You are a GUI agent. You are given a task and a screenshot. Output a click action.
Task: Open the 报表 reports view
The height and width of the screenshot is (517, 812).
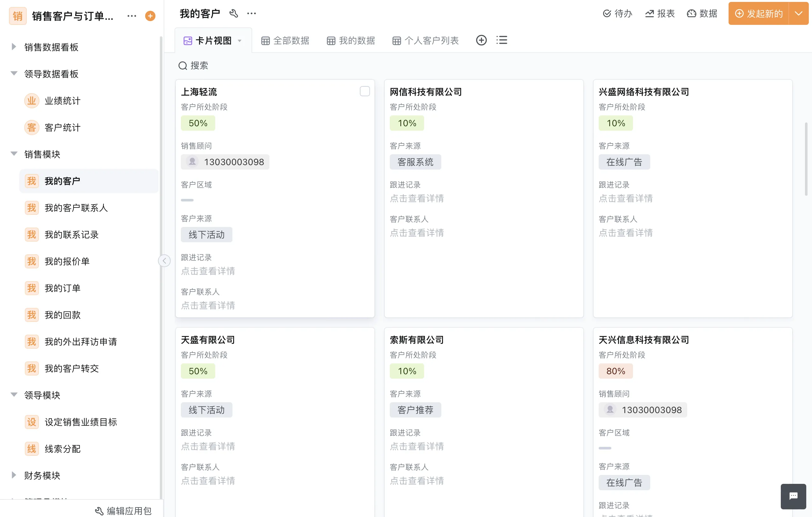coord(659,13)
